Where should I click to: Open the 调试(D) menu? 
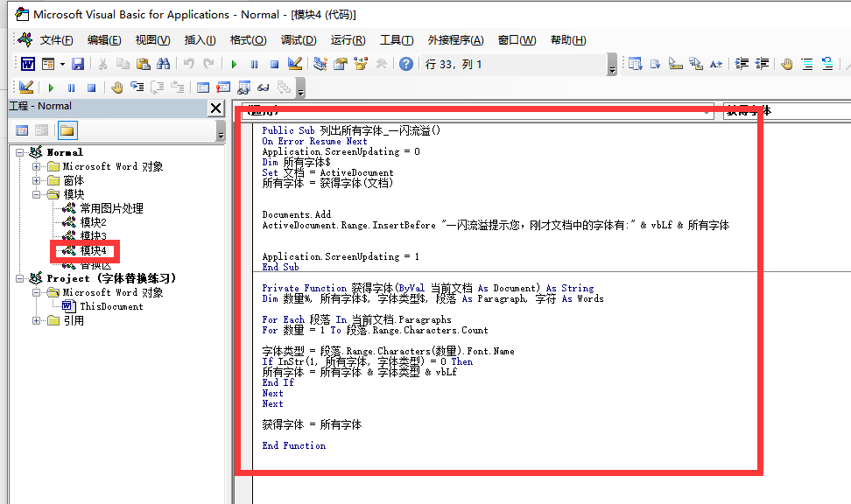pyautogui.click(x=299, y=40)
